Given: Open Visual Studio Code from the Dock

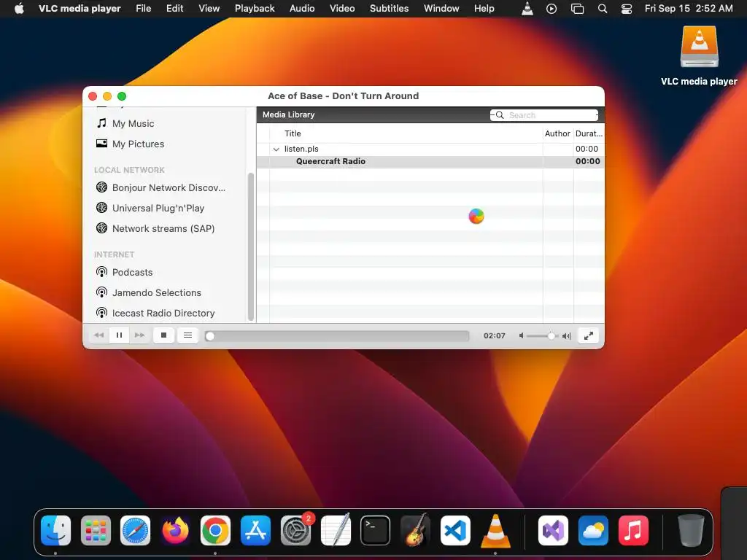Looking at the screenshot, I should (455, 530).
